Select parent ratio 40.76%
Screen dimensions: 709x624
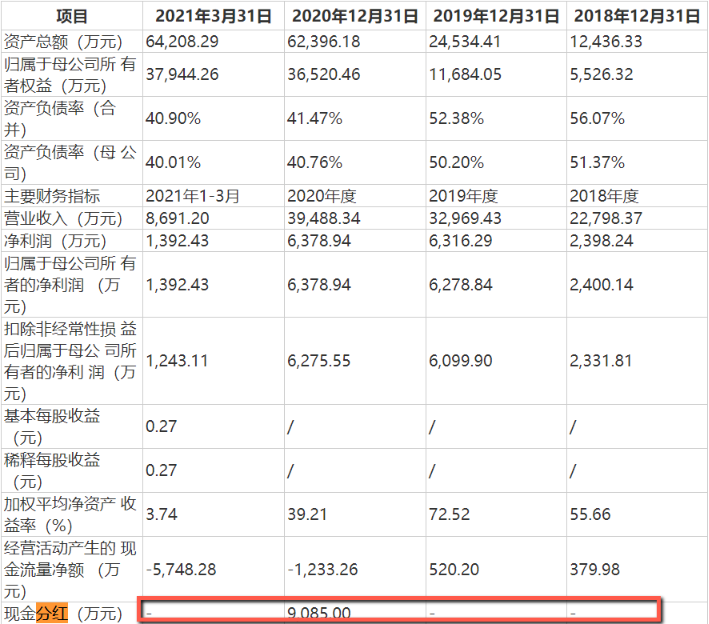click(315, 162)
